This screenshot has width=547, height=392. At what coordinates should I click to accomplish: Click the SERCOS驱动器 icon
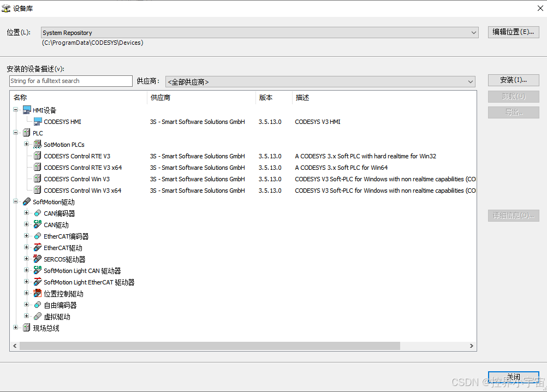[x=38, y=259]
